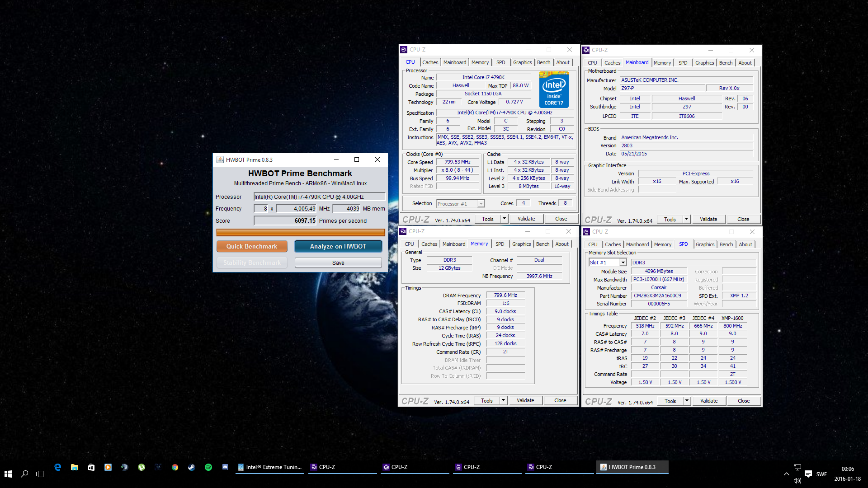The width and height of the screenshot is (868, 488).
Task: Open SPD tab in the CPU-Z Memory window
Action: (x=500, y=244)
